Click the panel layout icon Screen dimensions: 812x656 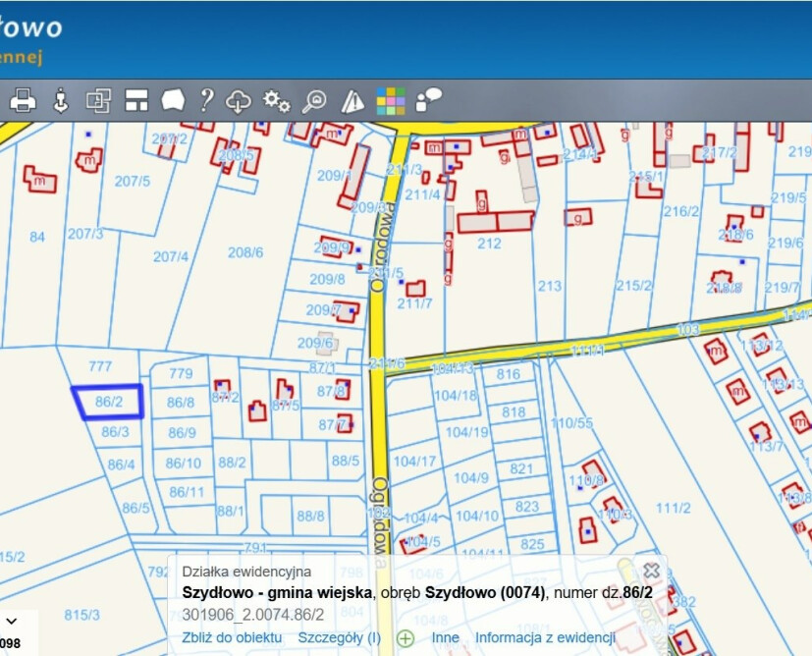click(x=136, y=100)
